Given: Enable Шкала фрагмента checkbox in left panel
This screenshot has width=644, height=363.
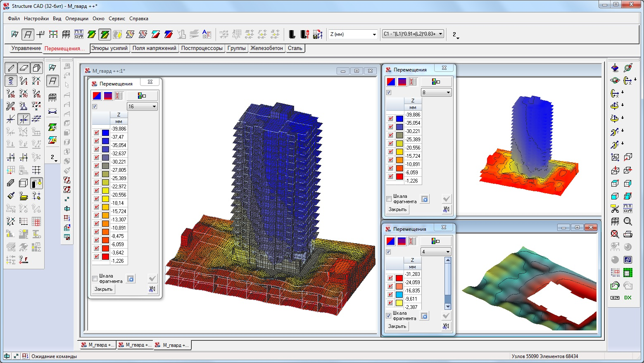Looking at the screenshot, I should 95,278.
